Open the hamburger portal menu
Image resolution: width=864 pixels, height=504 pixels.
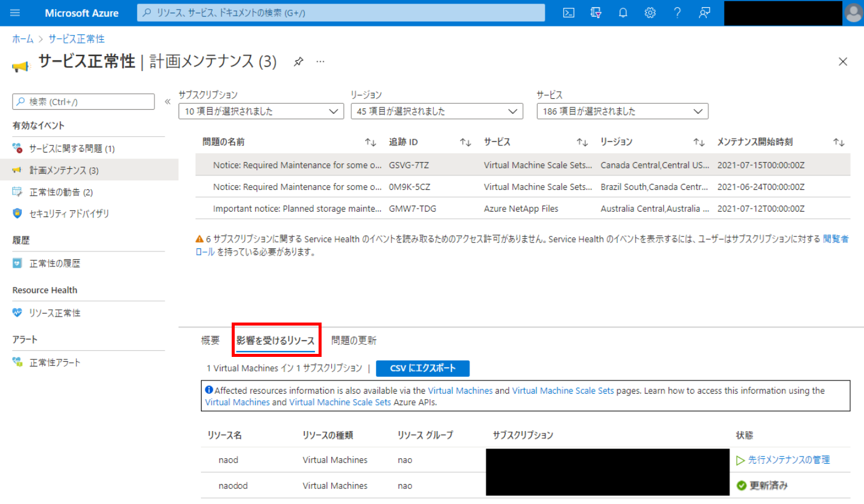click(x=15, y=13)
